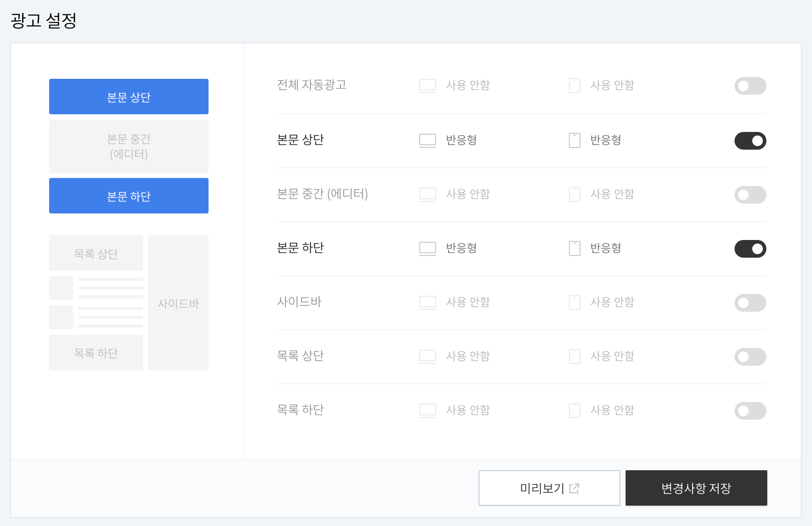Enable the 목록 하단 toggle
812x526 pixels.
click(x=750, y=411)
